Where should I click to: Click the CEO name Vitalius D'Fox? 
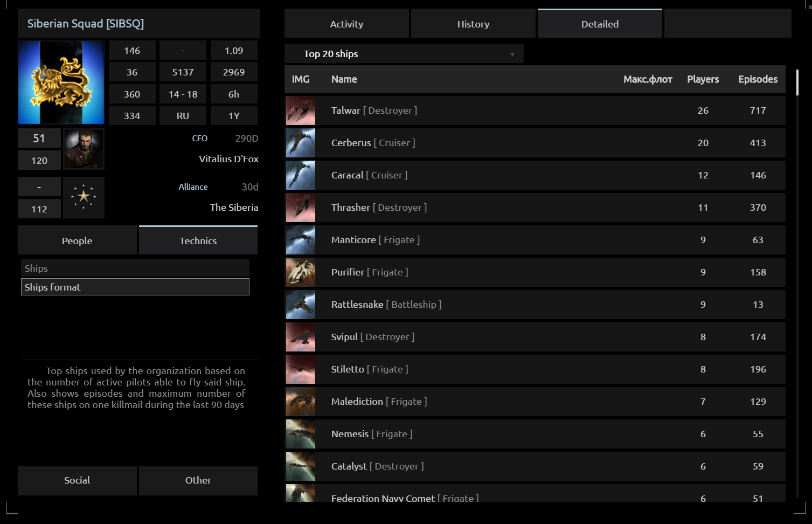[x=228, y=159]
